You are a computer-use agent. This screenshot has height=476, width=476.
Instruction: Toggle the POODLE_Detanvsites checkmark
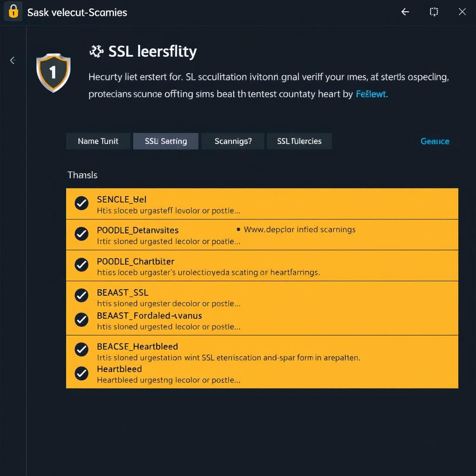(x=81, y=234)
